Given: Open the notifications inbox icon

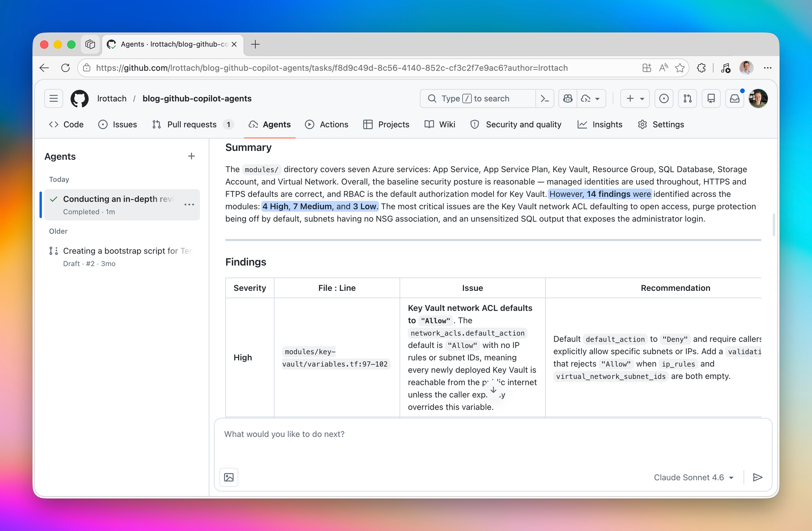Looking at the screenshot, I should point(734,99).
